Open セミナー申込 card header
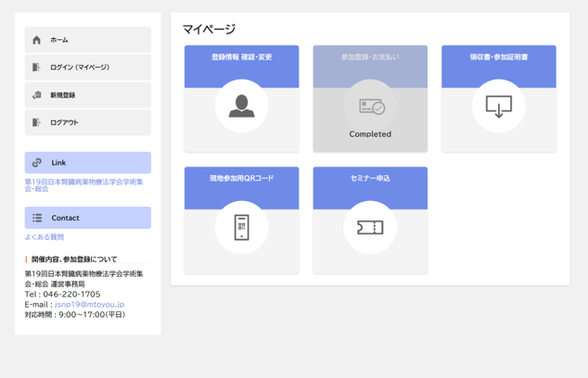588x378 pixels. [370, 178]
